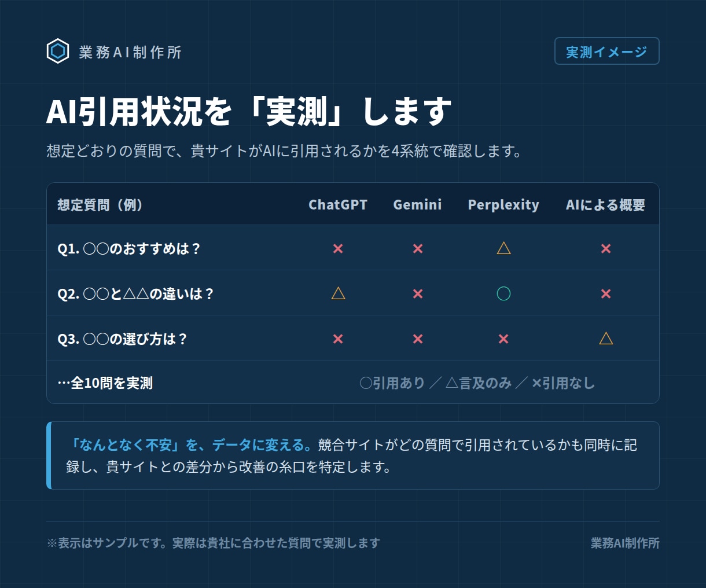
Task: Click the triangle mark for Q3 under AIによる概要
Action: coord(606,339)
